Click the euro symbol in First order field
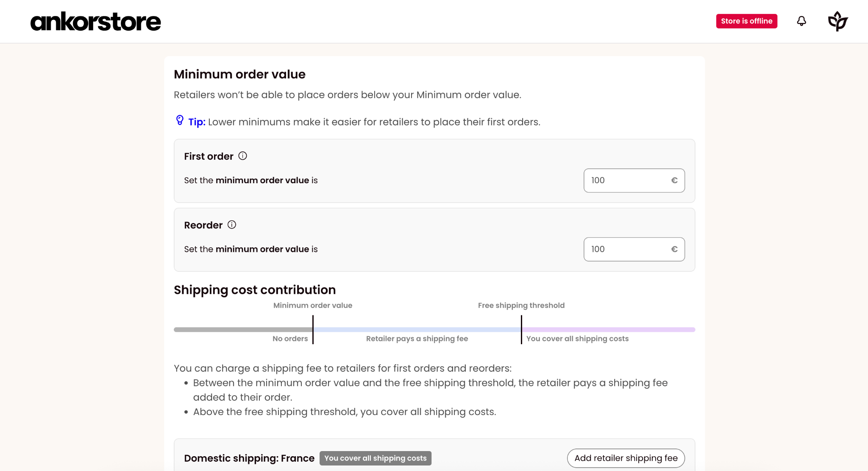 tap(674, 181)
